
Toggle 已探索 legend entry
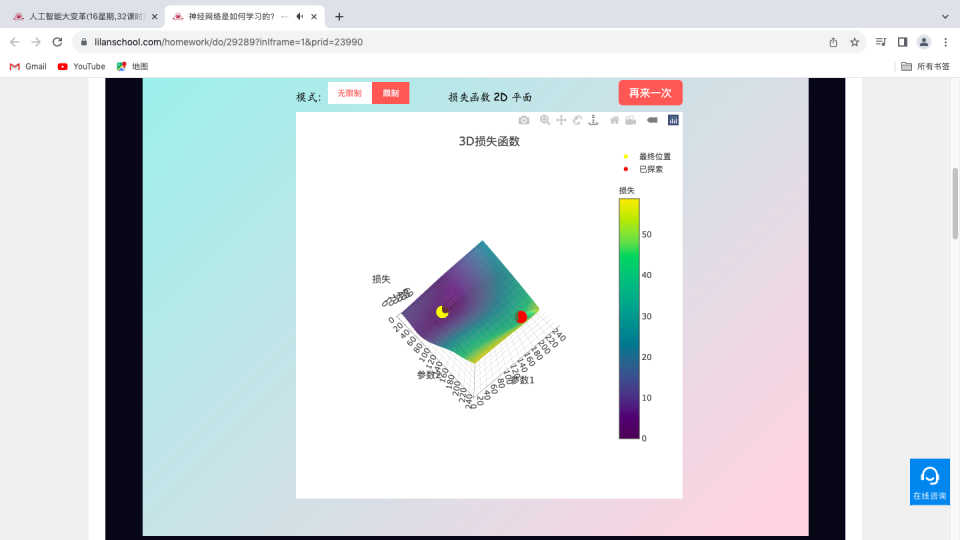(643, 170)
